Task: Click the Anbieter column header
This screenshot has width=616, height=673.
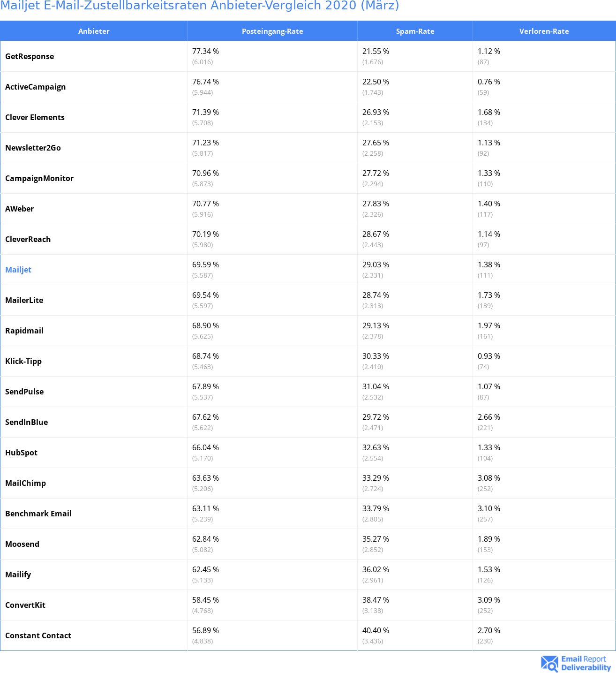Action: pyautogui.click(x=94, y=31)
